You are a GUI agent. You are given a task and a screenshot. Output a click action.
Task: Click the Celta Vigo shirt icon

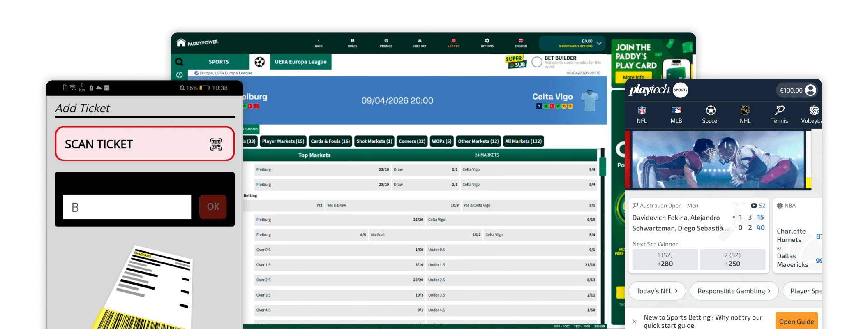pyautogui.click(x=590, y=101)
